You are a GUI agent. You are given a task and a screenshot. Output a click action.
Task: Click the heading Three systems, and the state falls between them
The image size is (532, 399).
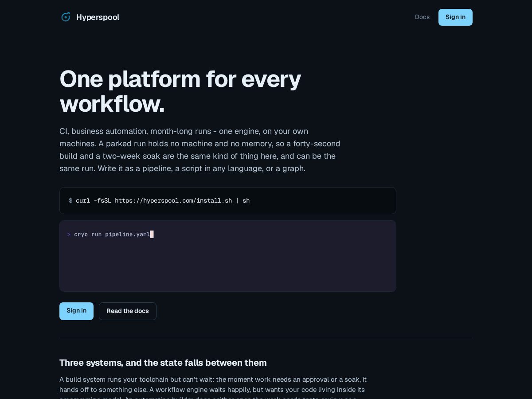[x=163, y=363]
